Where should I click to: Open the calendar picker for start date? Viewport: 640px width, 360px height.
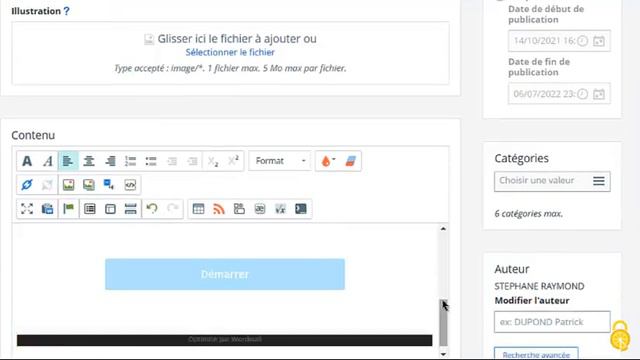click(x=599, y=41)
